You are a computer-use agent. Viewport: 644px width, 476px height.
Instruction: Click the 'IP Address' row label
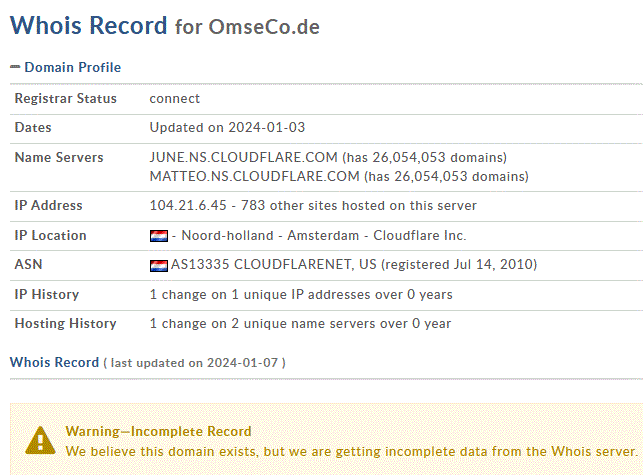(48, 205)
